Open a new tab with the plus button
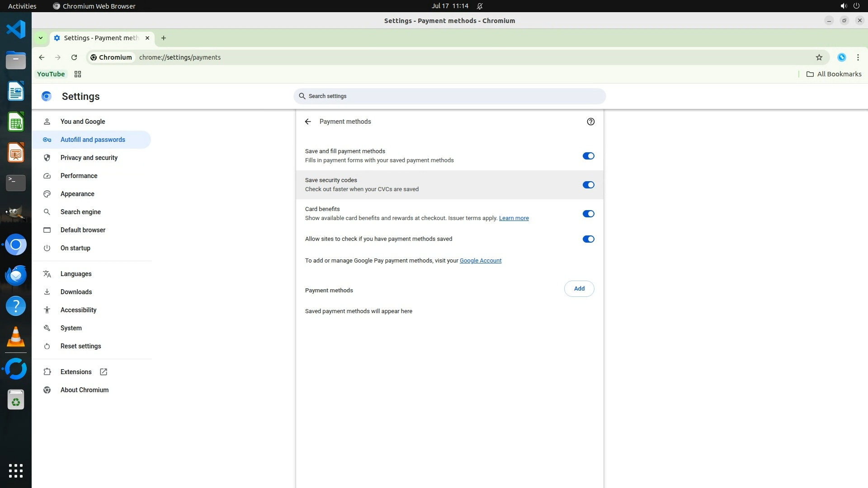The height and width of the screenshot is (488, 868). pos(164,38)
